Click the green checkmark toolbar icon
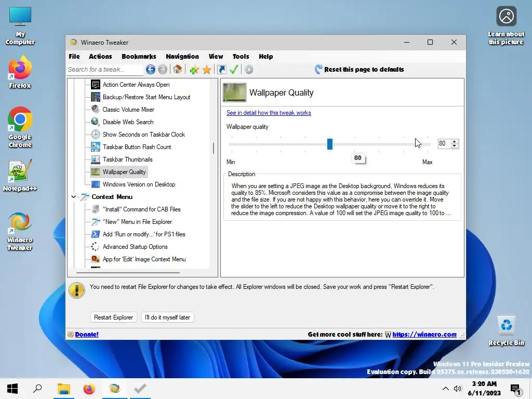The image size is (532, 399). click(x=234, y=70)
